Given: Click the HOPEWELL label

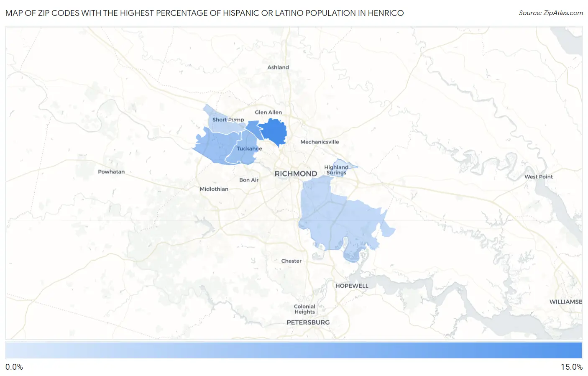Looking at the screenshot, I should pos(352,286).
